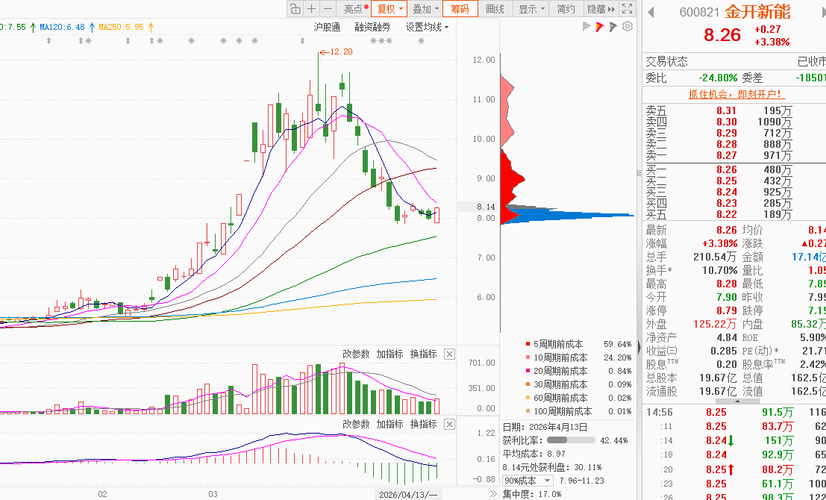The width and height of the screenshot is (826, 500).
Task: Toggle 画线 drawing tools
Action: point(495,9)
